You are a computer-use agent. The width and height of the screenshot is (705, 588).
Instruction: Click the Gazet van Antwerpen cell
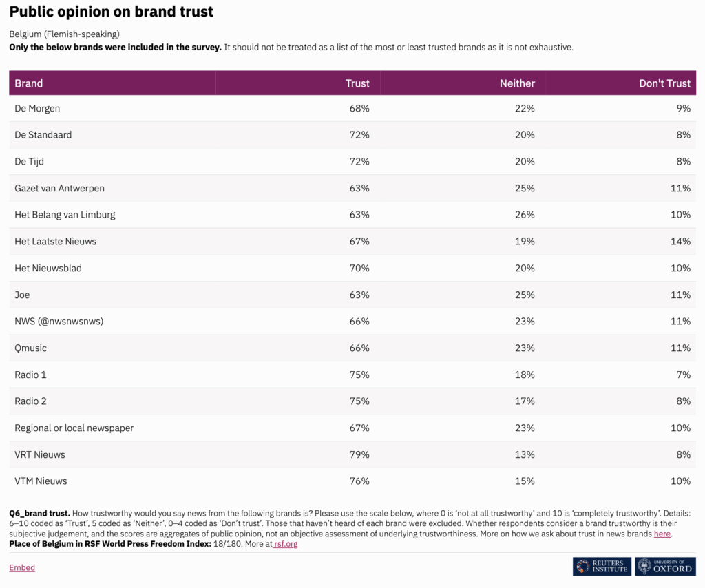coord(60,189)
